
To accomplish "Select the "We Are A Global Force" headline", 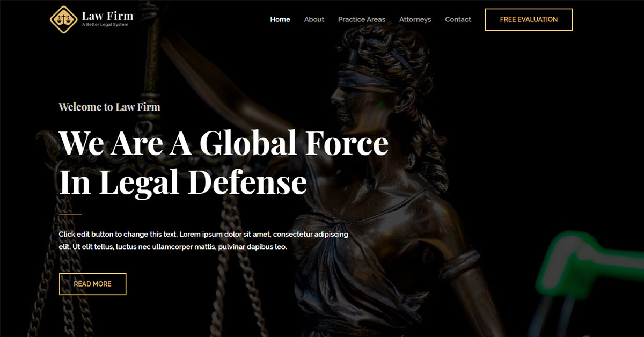I will point(223,143).
